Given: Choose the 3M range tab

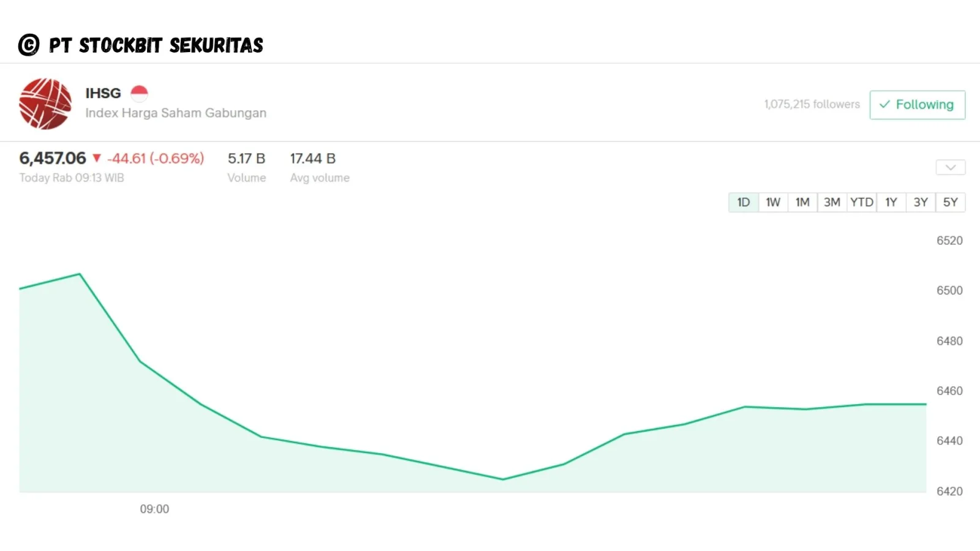Looking at the screenshot, I should click(832, 202).
